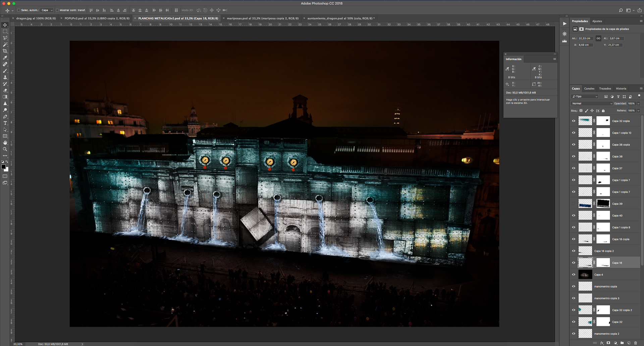Select the Rectangle shape tool
The height and width of the screenshot is (346, 644).
coord(5,136)
